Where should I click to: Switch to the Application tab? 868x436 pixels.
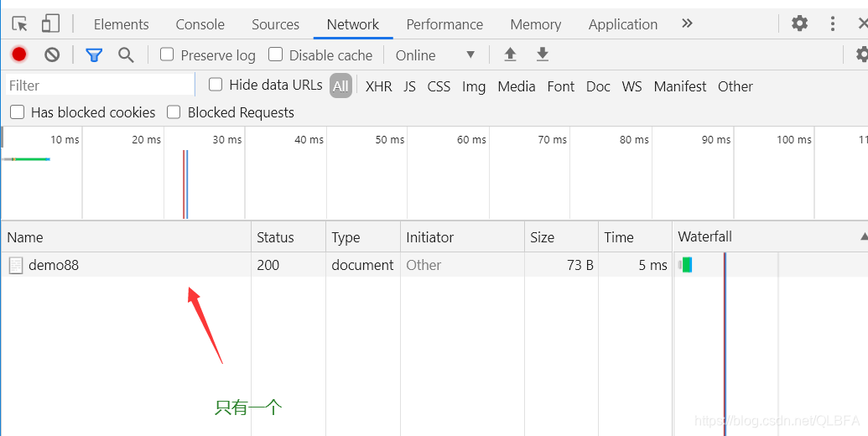coord(623,24)
